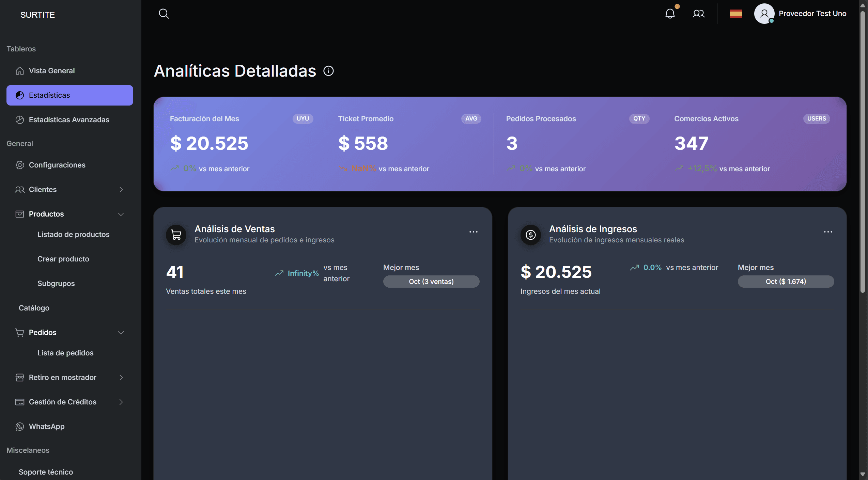Expand the Clientes submenu chevron
This screenshot has height=480, width=868.
(121, 190)
